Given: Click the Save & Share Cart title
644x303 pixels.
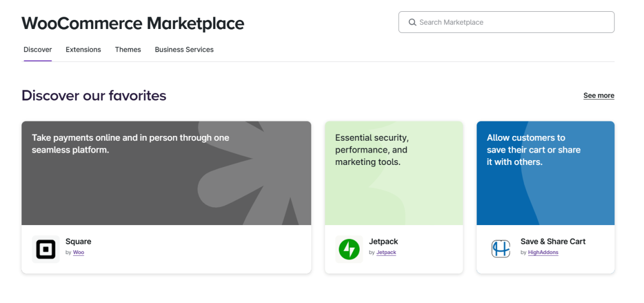Looking at the screenshot, I should (x=553, y=242).
